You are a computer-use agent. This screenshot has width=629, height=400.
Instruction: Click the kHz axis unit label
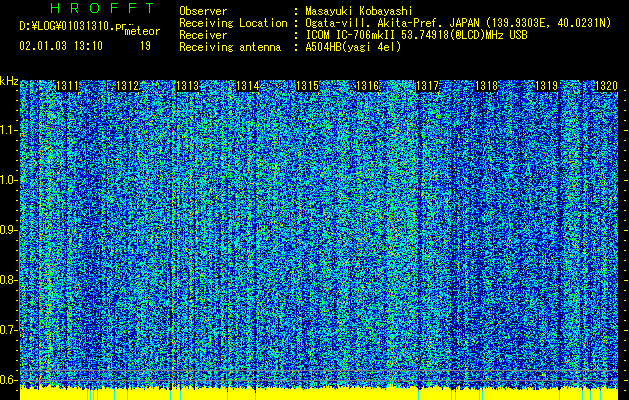point(9,81)
